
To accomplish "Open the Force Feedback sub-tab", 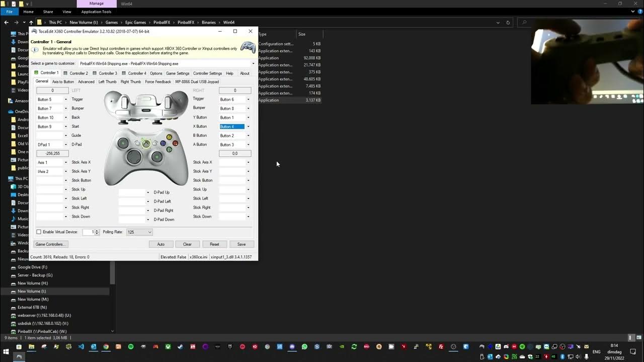I will [158, 81].
